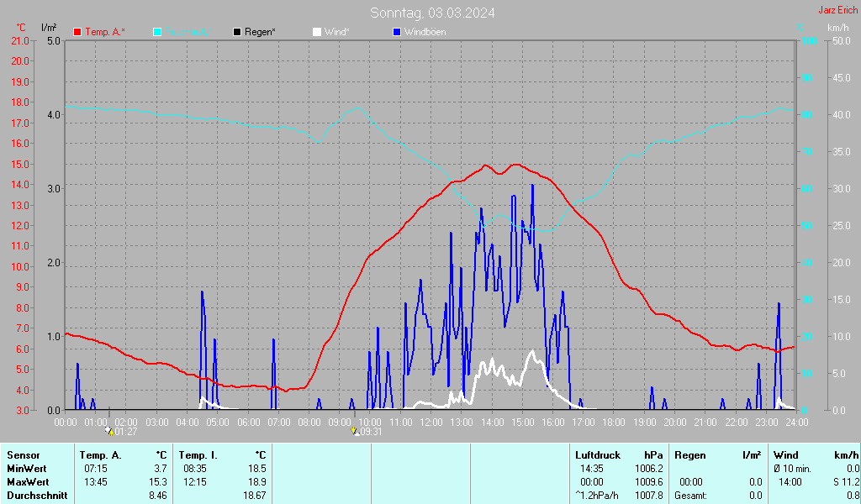Click the maximum wind value 'S 11.2'
Screen dimensions: 861x504
(x=846, y=482)
